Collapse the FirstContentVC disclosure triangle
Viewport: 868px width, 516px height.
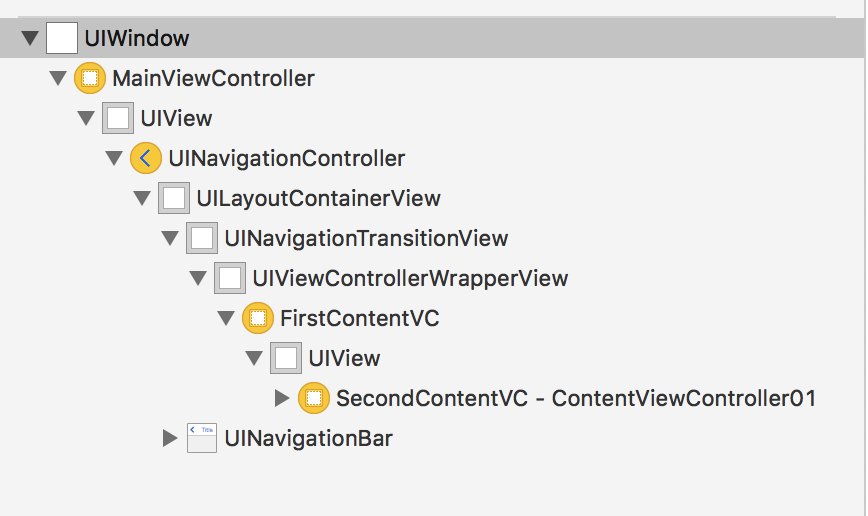pyautogui.click(x=225, y=319)
